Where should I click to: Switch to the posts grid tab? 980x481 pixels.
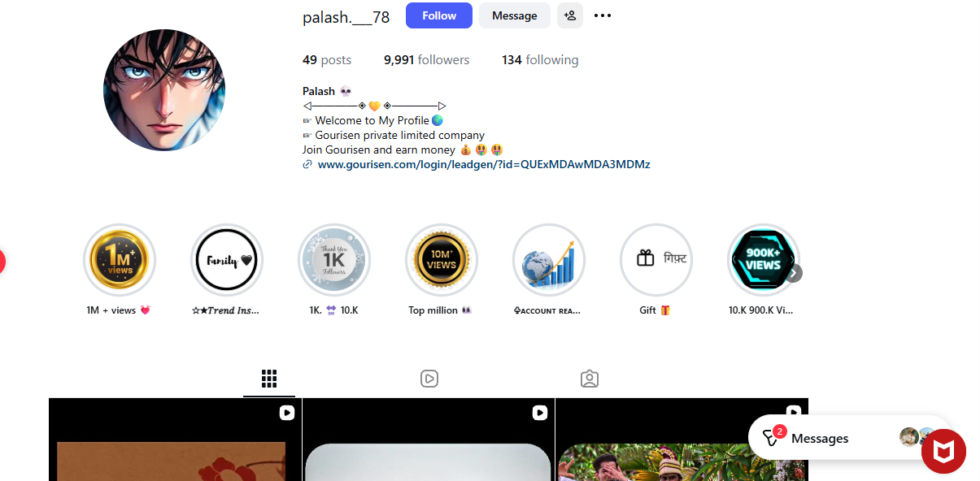click(x=269, y=379)
